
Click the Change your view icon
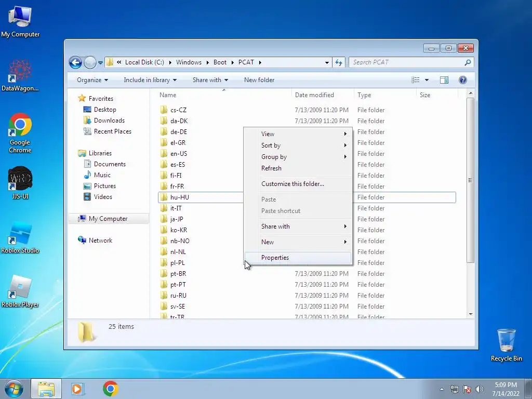tap(415, 80)
